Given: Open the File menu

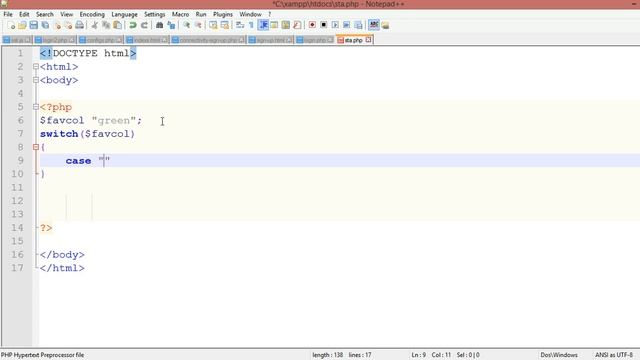Looking at the screenshot, I should tap(8, 14).
